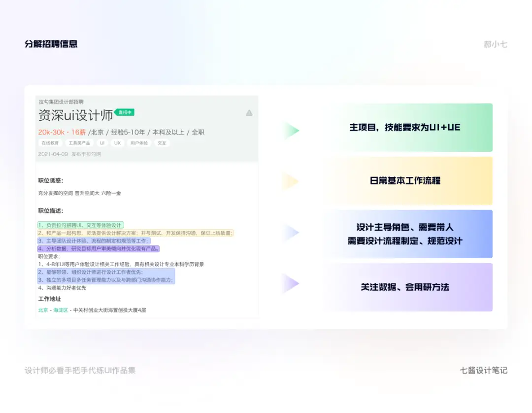Image resolution: width=532 pixels, height=413 pixels.
Task: Click the 20k-30k · 16薪 salary text
Action: tap(62, 133)
